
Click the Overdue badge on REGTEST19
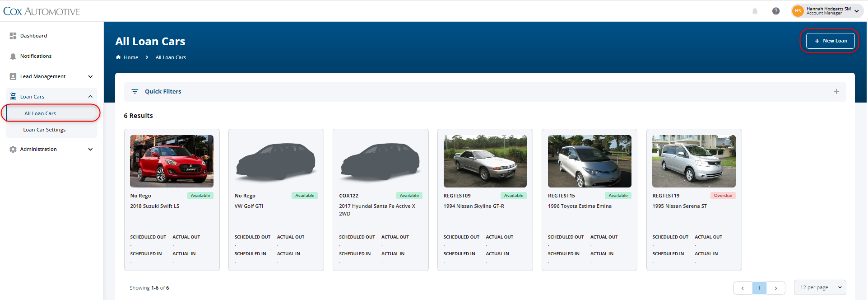(723, 196)
